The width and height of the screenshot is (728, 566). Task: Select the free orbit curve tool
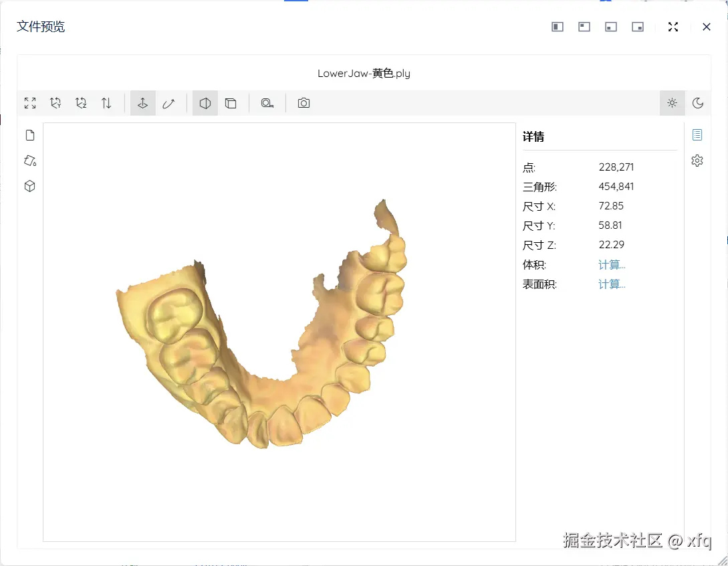click(x=168, y=103)
